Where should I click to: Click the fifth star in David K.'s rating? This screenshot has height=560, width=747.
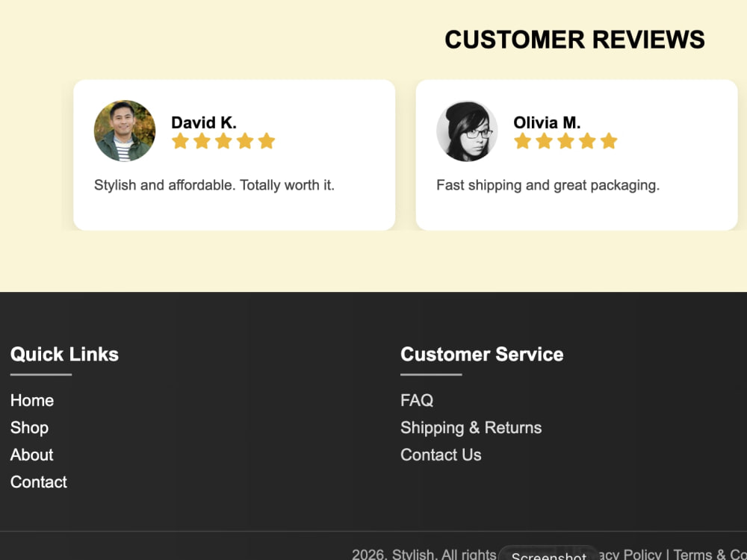(x=267, y=141)
